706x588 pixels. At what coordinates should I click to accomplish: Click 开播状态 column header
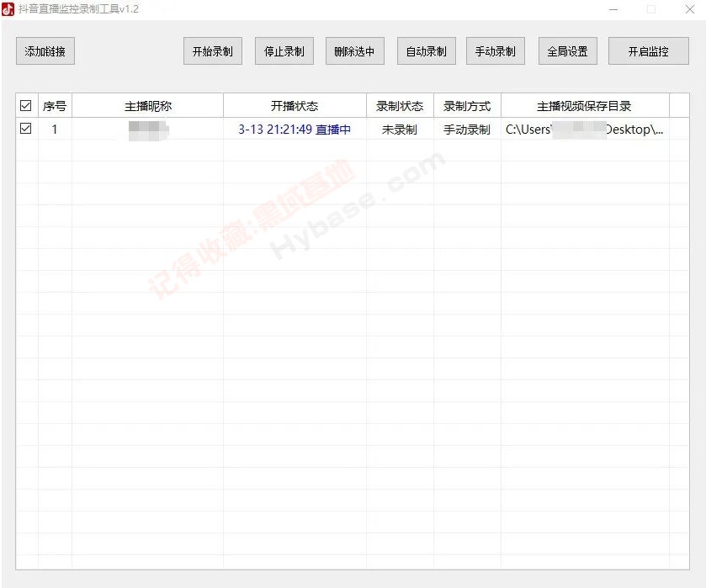point(295,106)
